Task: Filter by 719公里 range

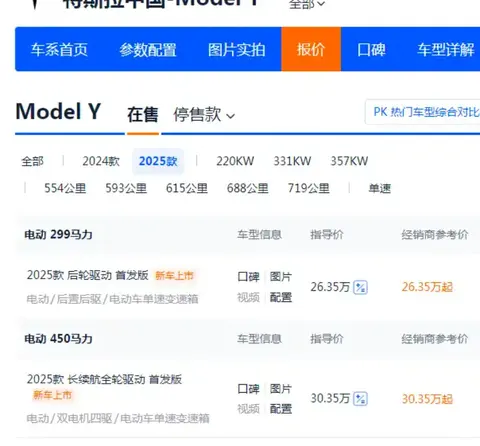Action: tap(309, 188)
